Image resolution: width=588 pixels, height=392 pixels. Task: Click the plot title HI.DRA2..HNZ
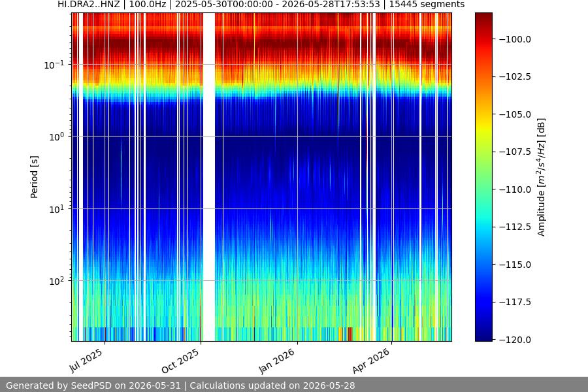[261, 5]
